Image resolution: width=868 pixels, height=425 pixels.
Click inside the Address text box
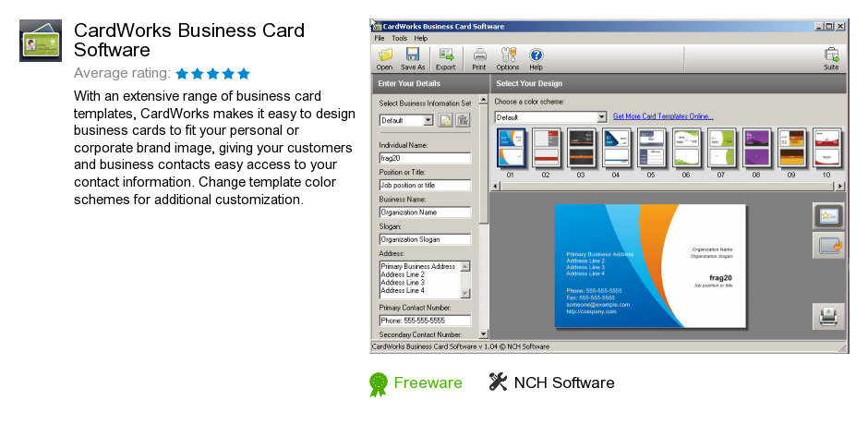point(420,280)
